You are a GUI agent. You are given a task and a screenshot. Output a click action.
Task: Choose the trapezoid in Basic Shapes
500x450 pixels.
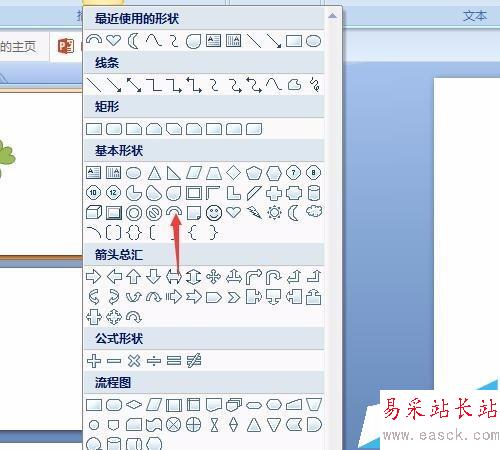[x=214, y=173]
